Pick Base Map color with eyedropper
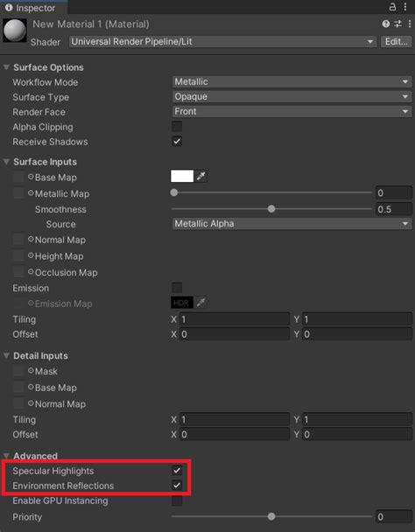 201,176
